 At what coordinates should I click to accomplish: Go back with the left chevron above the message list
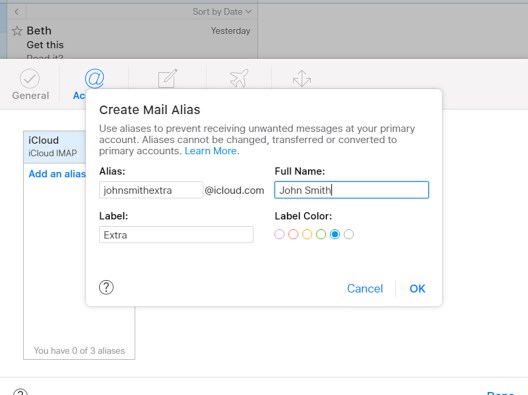pos(16,12)
